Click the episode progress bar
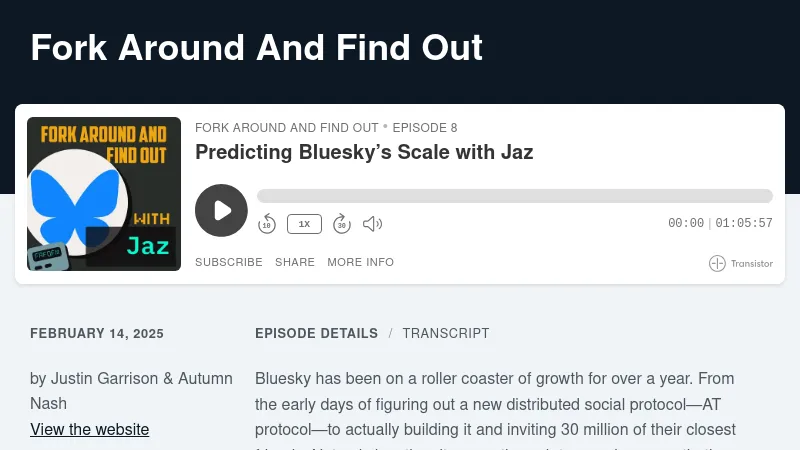 pos(514,196)
